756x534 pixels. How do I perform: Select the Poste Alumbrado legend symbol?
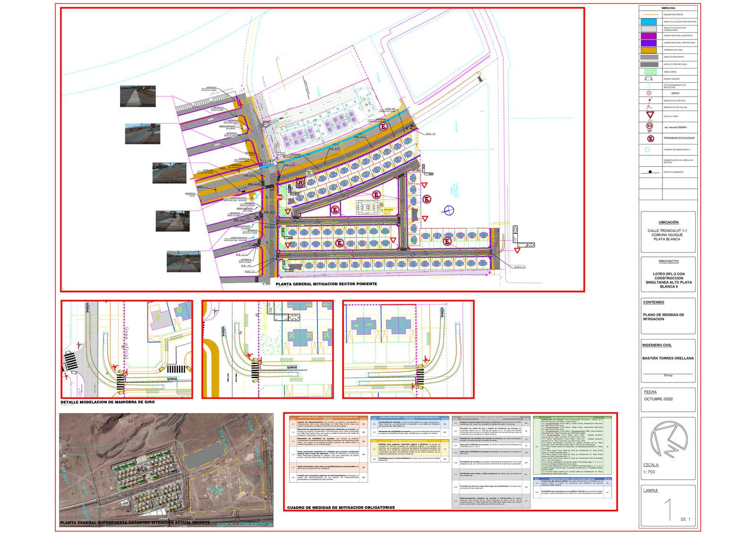click(x=650, y=172)
